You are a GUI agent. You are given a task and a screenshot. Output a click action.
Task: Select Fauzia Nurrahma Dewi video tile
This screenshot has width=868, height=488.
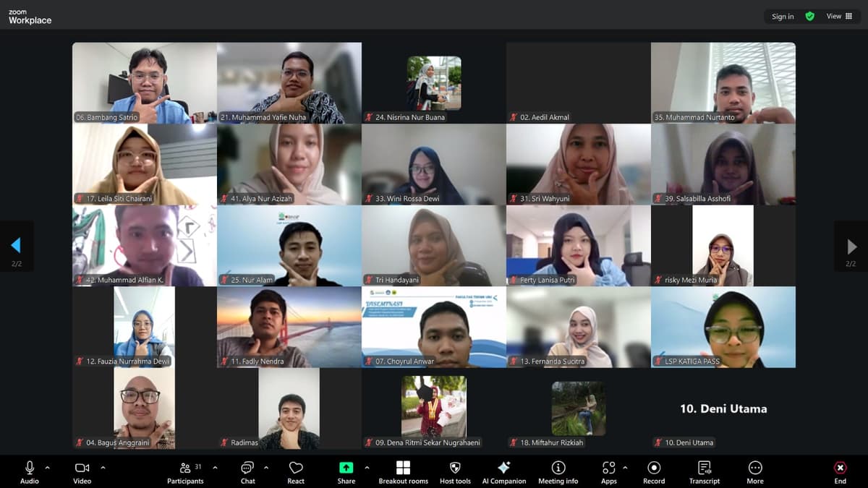145,327
